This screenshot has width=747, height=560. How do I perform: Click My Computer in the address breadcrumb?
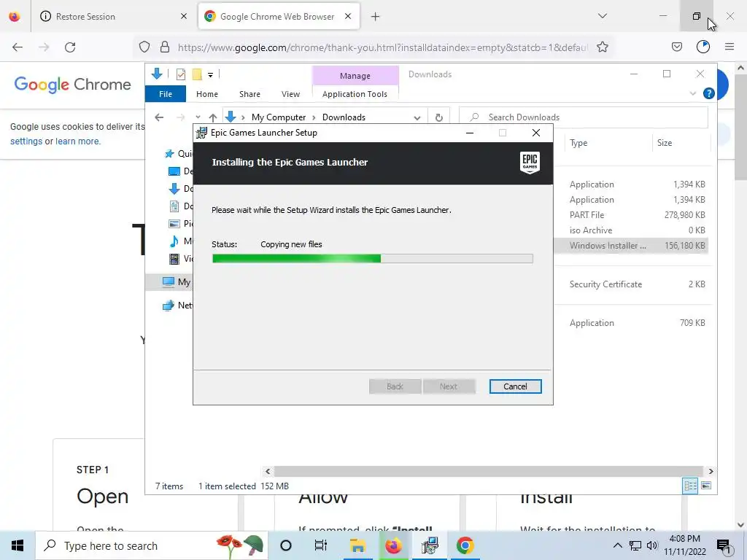point(279,117)
